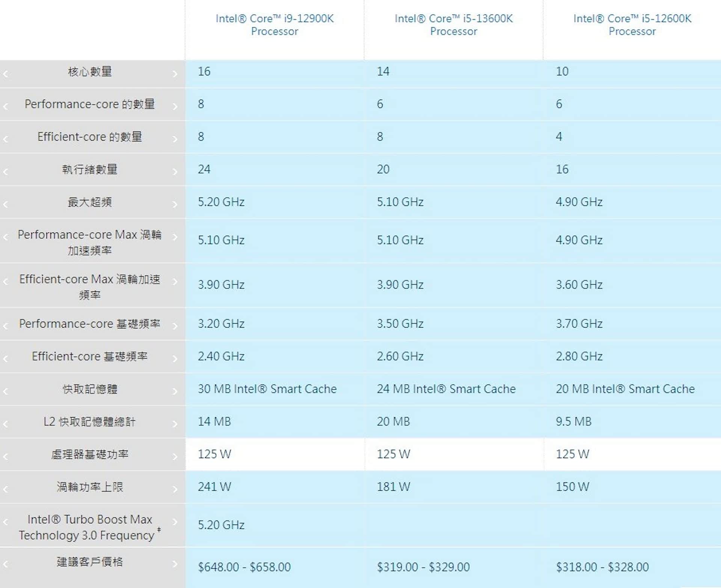Viewport: 721px width, 588px height.
Task: Click right chevron on L2 快取記憶體總計 row
Action: tap(175, 424)
